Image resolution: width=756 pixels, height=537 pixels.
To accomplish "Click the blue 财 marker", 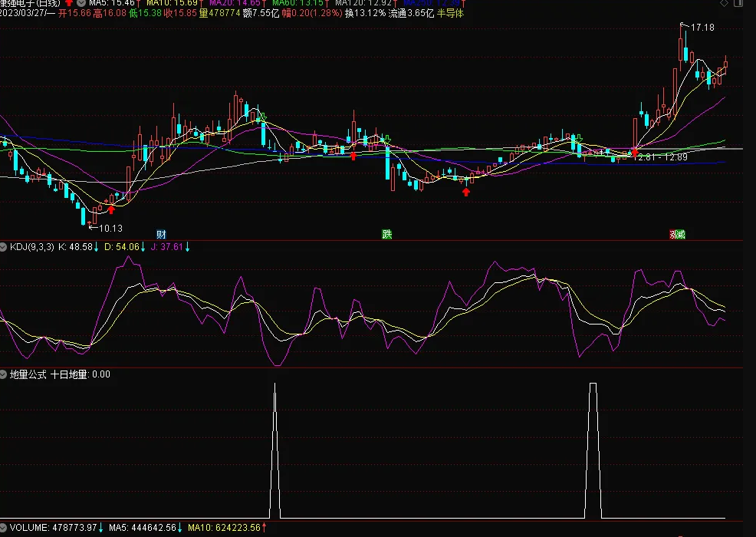I will click(x=162, y=235).
